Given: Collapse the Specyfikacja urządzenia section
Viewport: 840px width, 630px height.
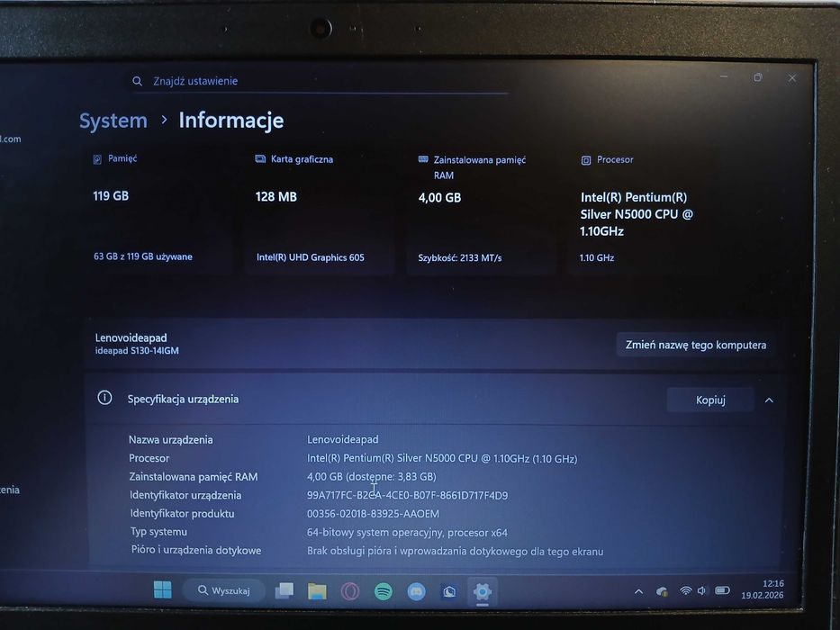Looking at the screenshot, I should pos(769,400).
